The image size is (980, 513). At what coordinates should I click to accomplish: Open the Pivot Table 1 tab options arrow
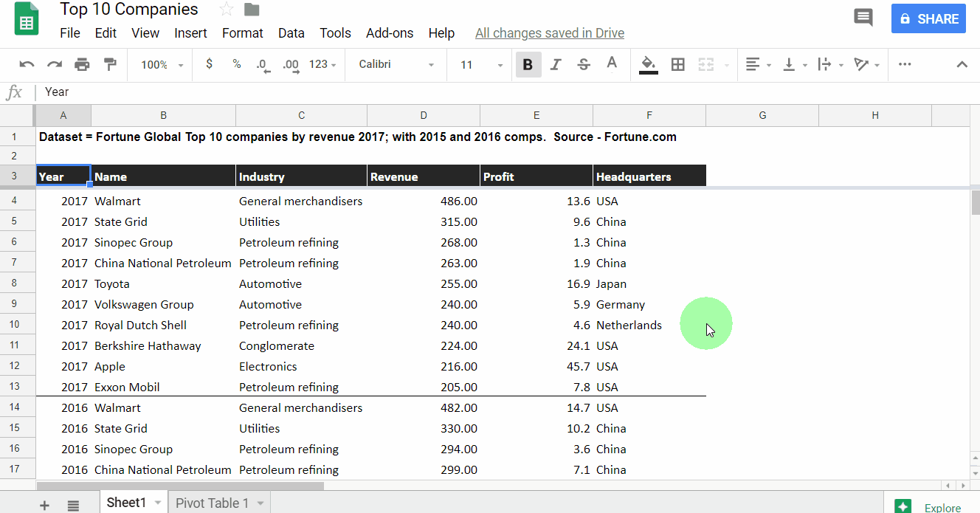click(x=260, y=503)
